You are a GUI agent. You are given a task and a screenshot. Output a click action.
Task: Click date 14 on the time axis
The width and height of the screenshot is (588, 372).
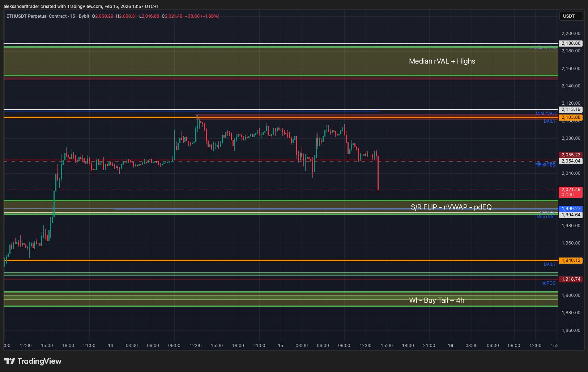pyautogui.click(x=111, y=346)
